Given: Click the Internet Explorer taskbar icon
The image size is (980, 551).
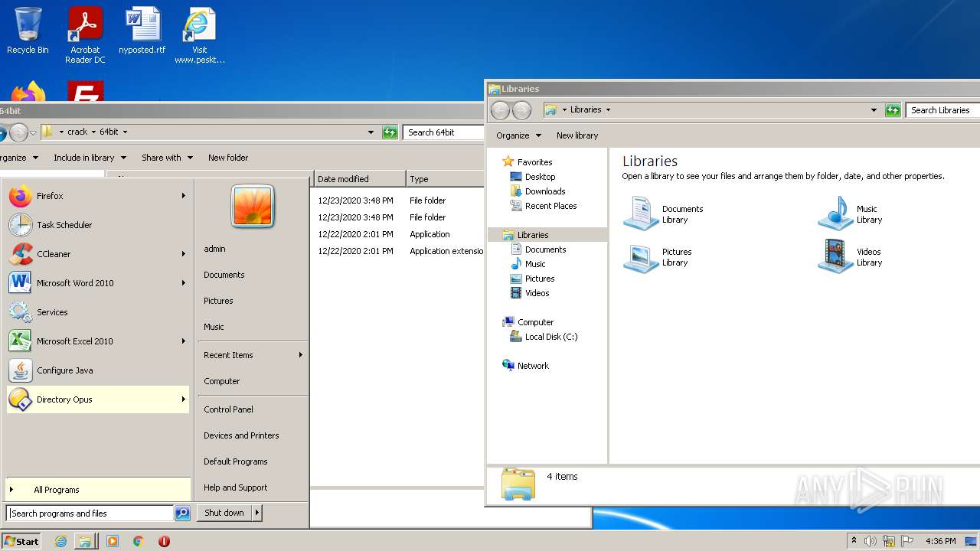Looking at the screenshot, I should (61, 541).
